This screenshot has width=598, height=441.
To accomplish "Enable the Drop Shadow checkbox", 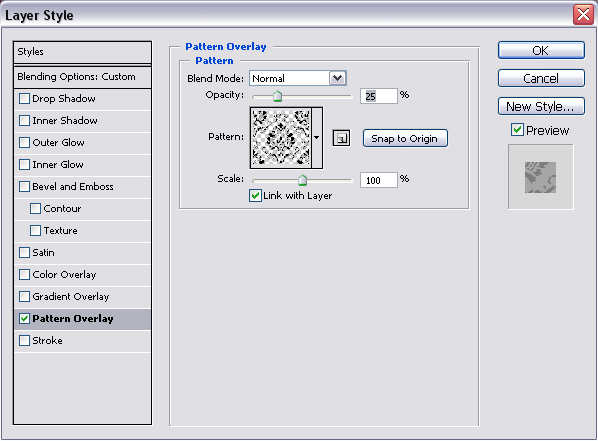I will click(x=24, y=98).
